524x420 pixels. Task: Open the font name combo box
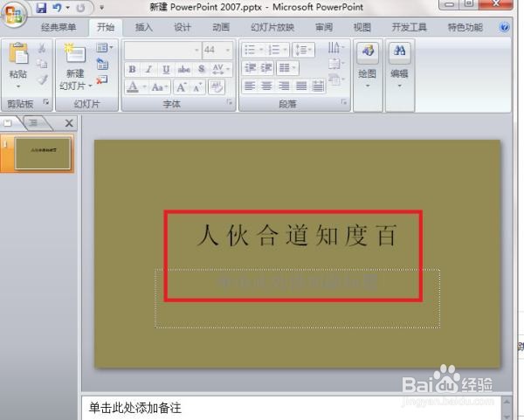tap(162, 50)
